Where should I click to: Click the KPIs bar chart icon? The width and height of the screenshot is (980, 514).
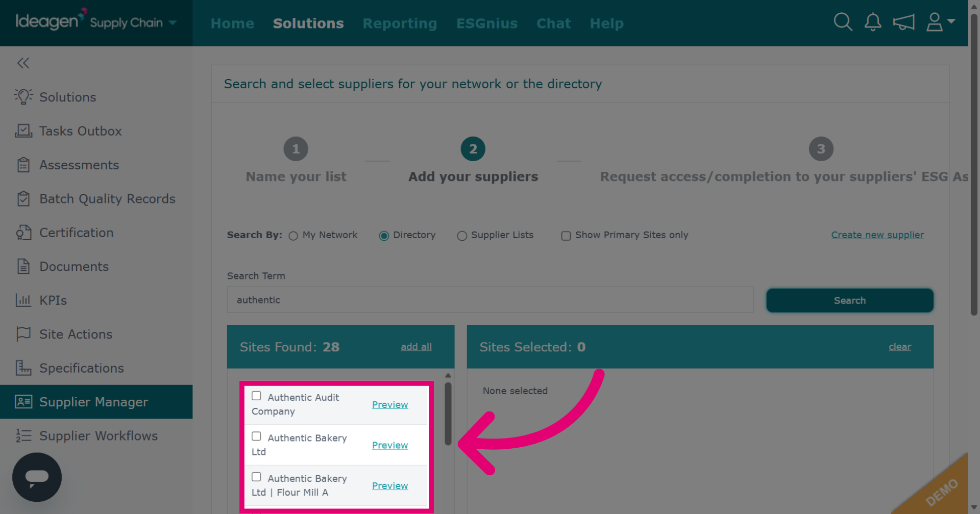pos(23,300)
